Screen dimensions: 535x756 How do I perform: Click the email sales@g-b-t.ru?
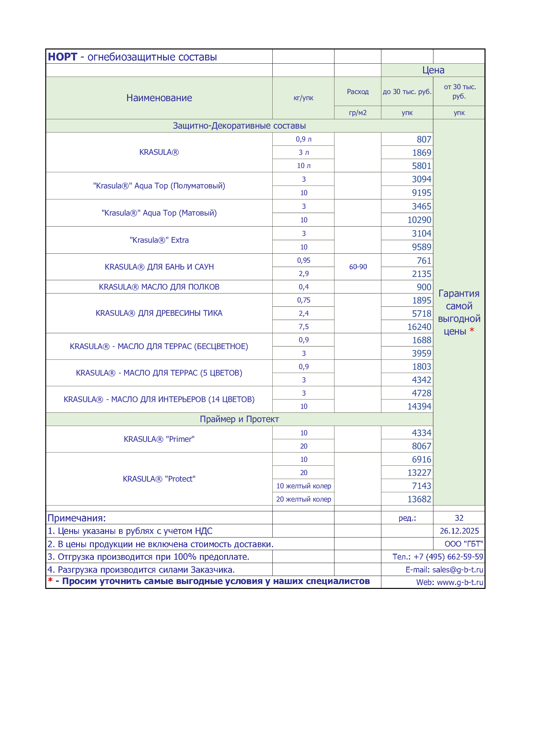[x=458, y=570]
